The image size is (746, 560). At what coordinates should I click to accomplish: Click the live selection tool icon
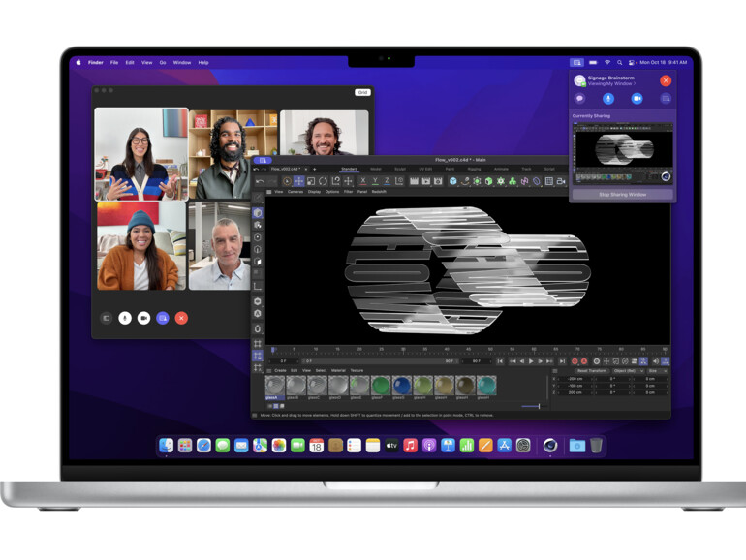click(x=287, y=181)
